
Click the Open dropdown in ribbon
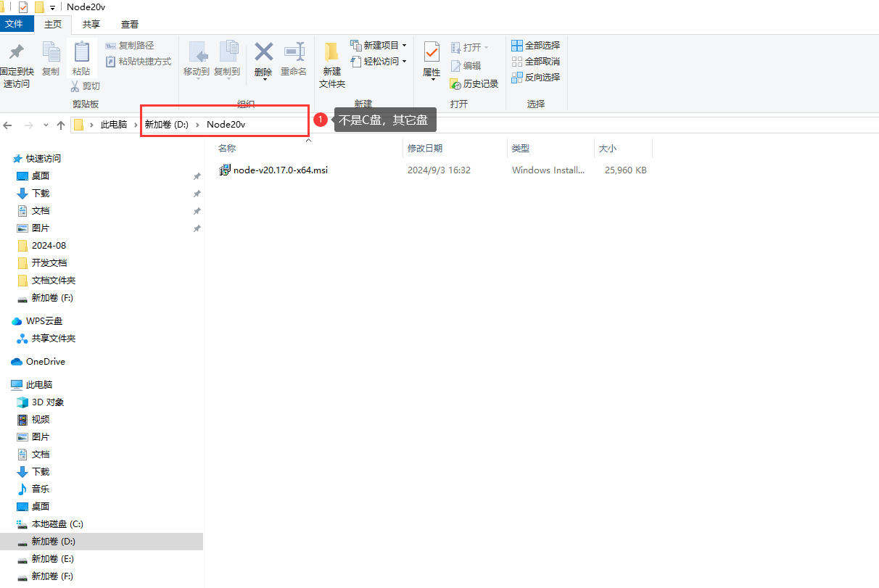point(470,47)
